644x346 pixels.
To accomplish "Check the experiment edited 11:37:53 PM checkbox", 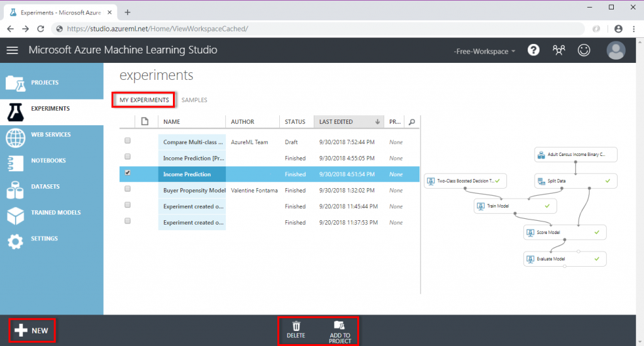I will click(127, 221).
